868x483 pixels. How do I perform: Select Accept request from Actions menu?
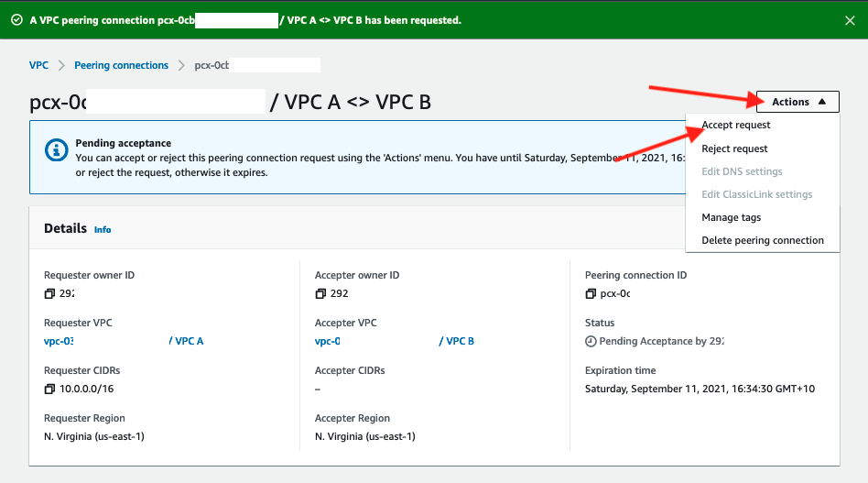coord(735,126)
